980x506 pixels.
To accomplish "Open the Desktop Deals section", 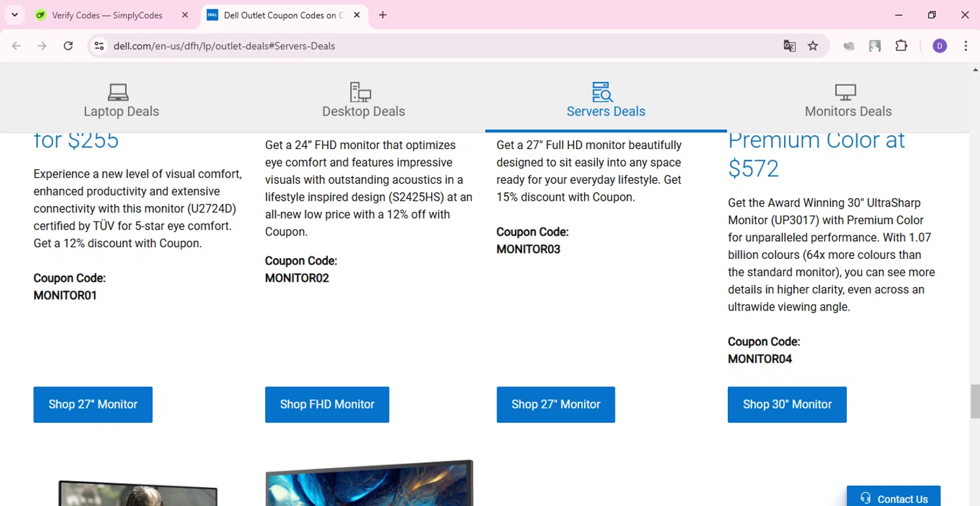I will [x=363, y=111].
